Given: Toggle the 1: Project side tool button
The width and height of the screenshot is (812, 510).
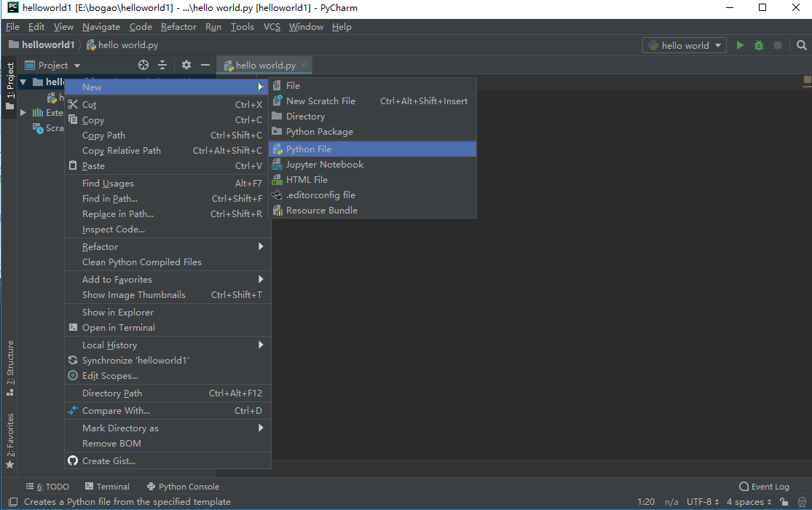Looking at the screenshot, I should (x=10, y=86).
